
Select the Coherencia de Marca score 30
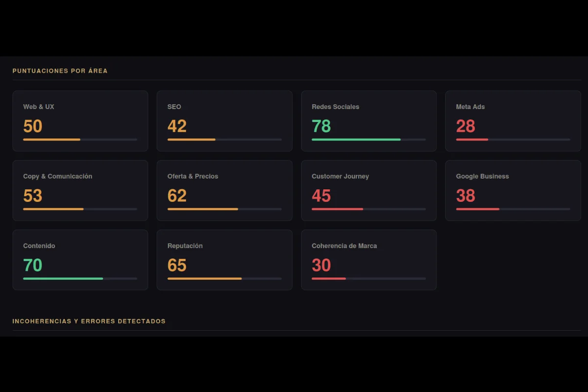(321, 266)
